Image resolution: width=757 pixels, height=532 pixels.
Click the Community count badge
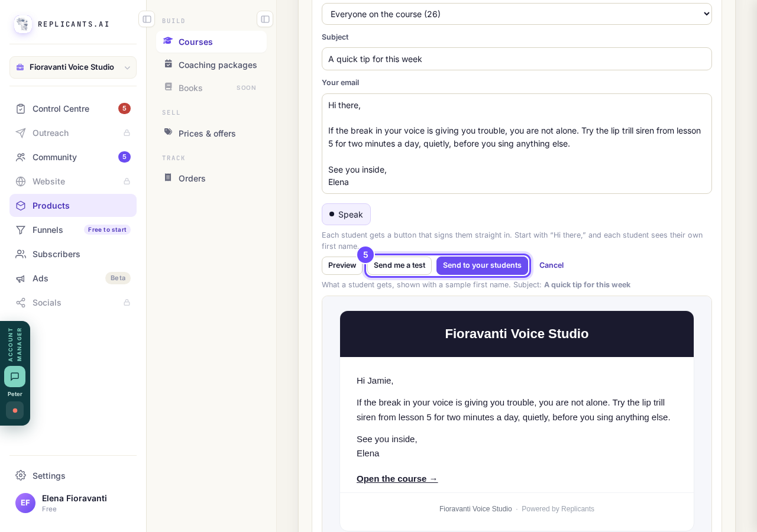pos(124,157)
